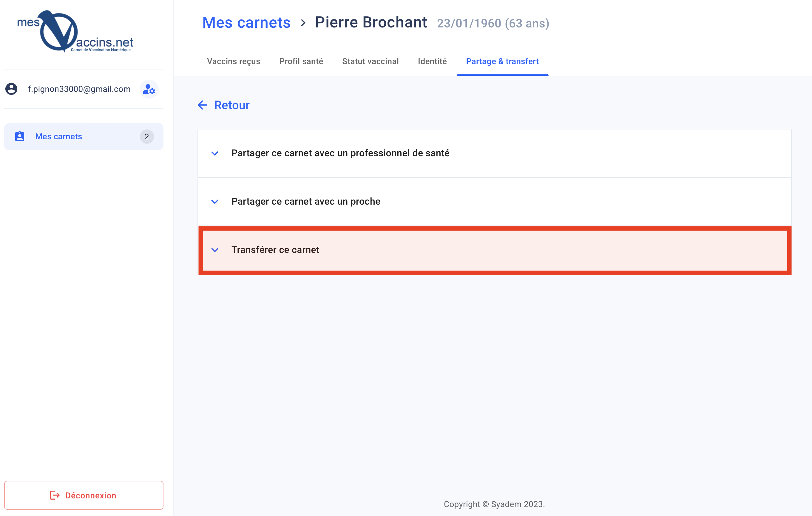
Task: Select the Statut vaccinal tab
Action: point(370,61)
